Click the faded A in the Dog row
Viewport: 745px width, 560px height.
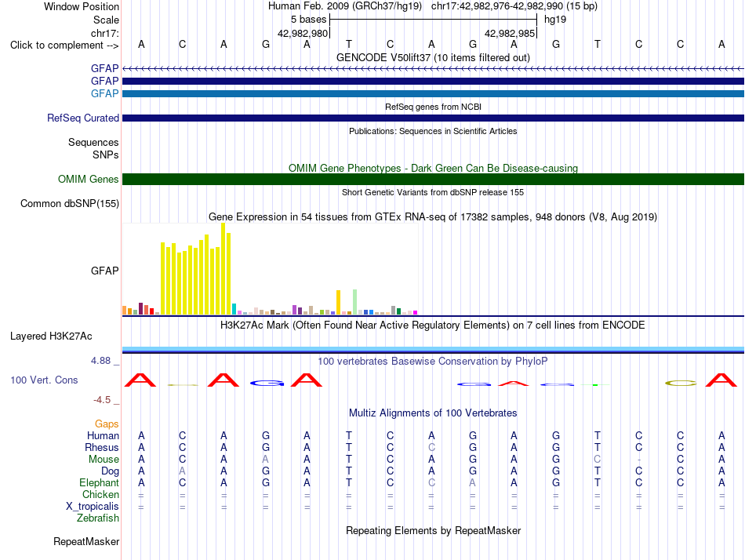pyautogui.click(x=183, y=471)
